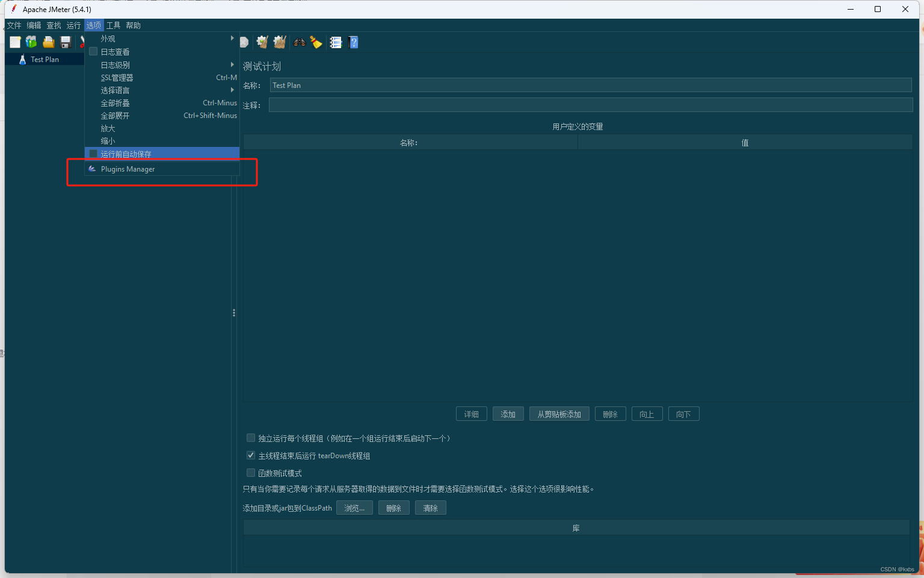Click the Shutdown stop icon in toolbar

(x=244, y=42)
